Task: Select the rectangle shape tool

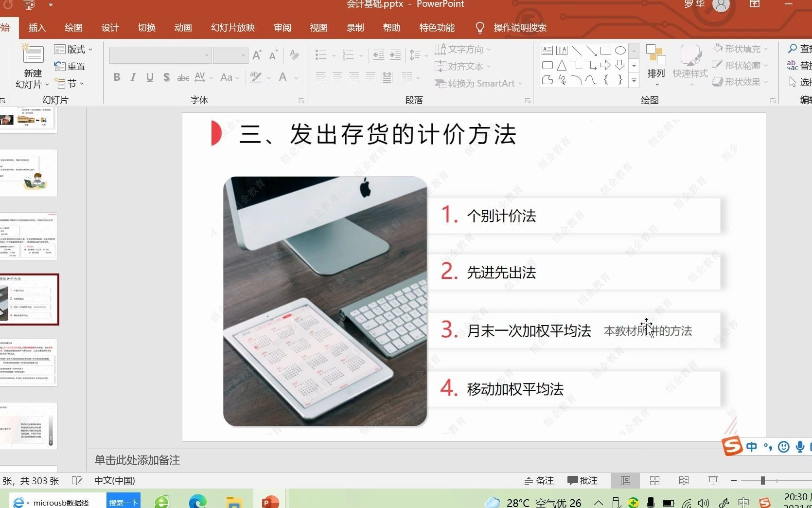Action: 605,50
